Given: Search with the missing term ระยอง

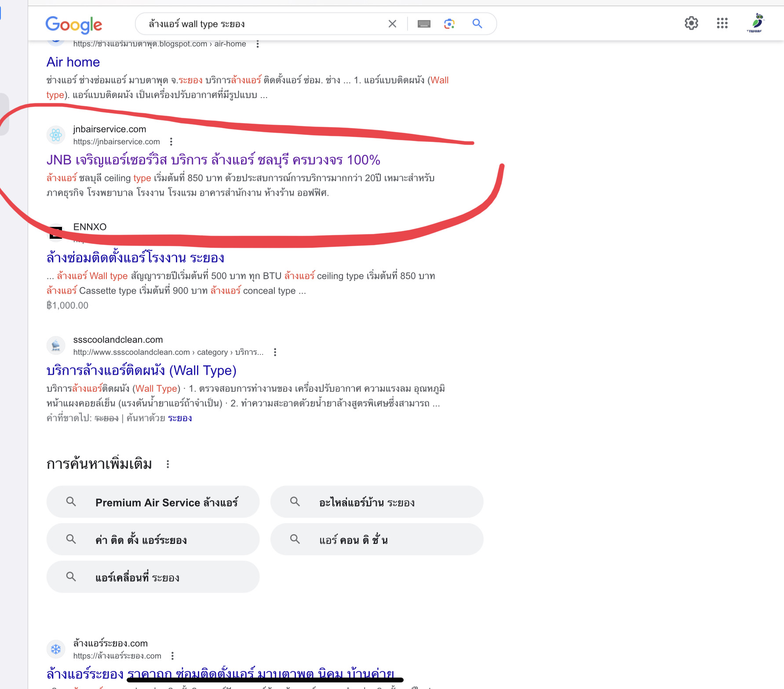Looking at the screenshot, I should coord(180,418).
